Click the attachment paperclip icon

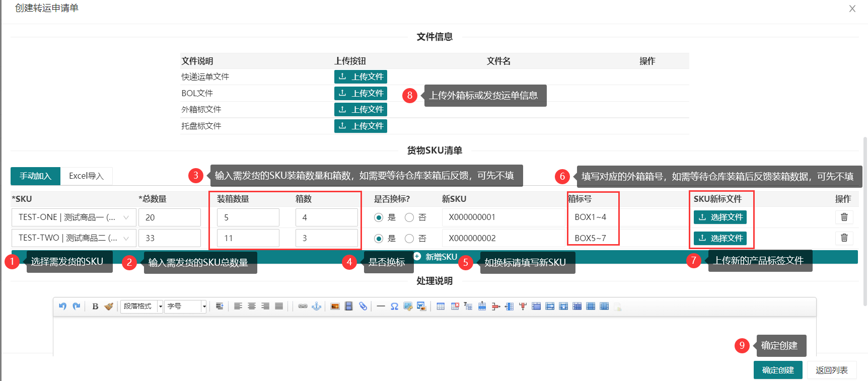(363, 306)
